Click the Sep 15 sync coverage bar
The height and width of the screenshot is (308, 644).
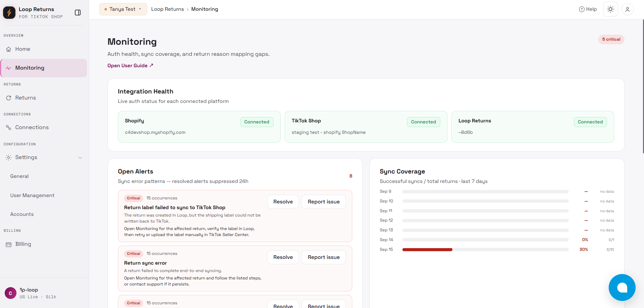(485, 249)
